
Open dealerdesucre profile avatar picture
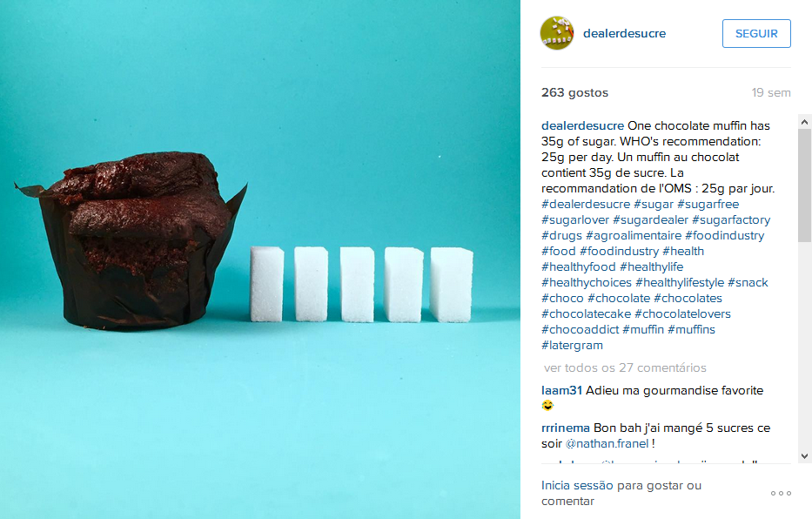click(557, 33)
